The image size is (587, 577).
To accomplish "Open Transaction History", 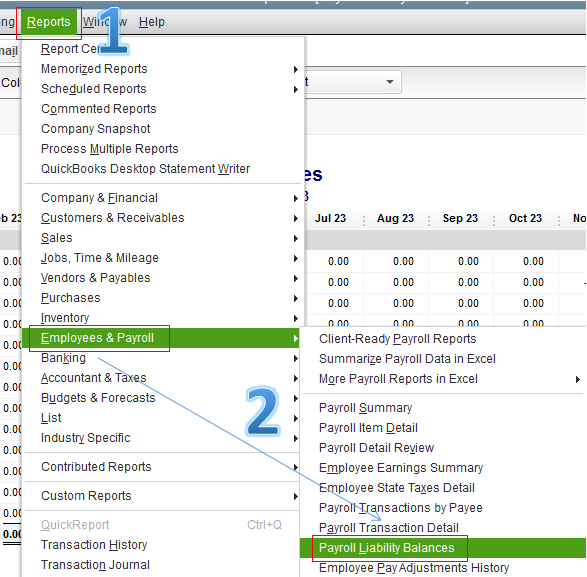I will (94, 544).
